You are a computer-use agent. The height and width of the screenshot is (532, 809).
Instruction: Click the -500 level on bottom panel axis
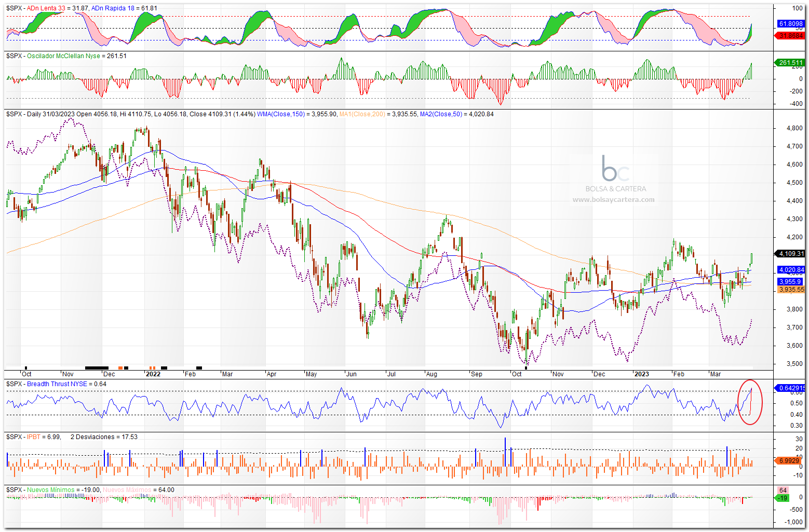click(797, 510)
